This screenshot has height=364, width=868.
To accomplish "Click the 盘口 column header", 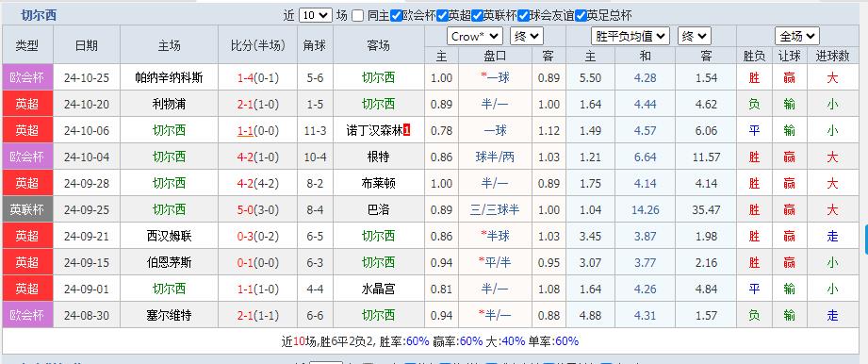I will [x=495, y=56].
